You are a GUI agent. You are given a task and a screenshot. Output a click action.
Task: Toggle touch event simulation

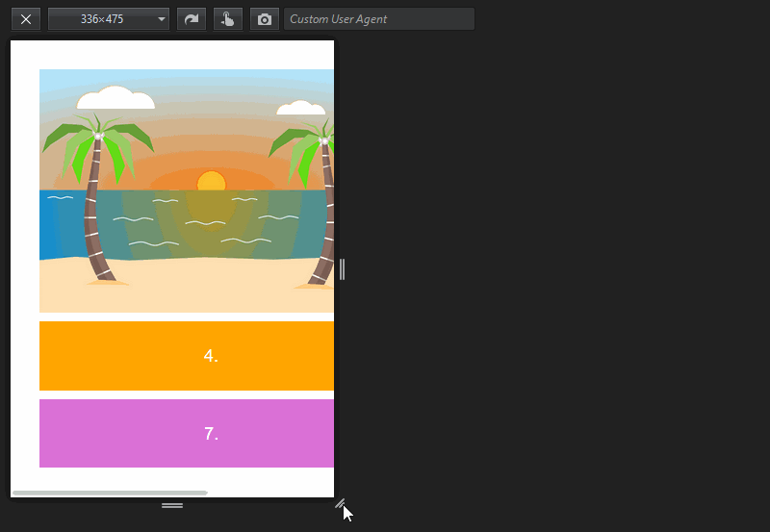coord(228,19)
